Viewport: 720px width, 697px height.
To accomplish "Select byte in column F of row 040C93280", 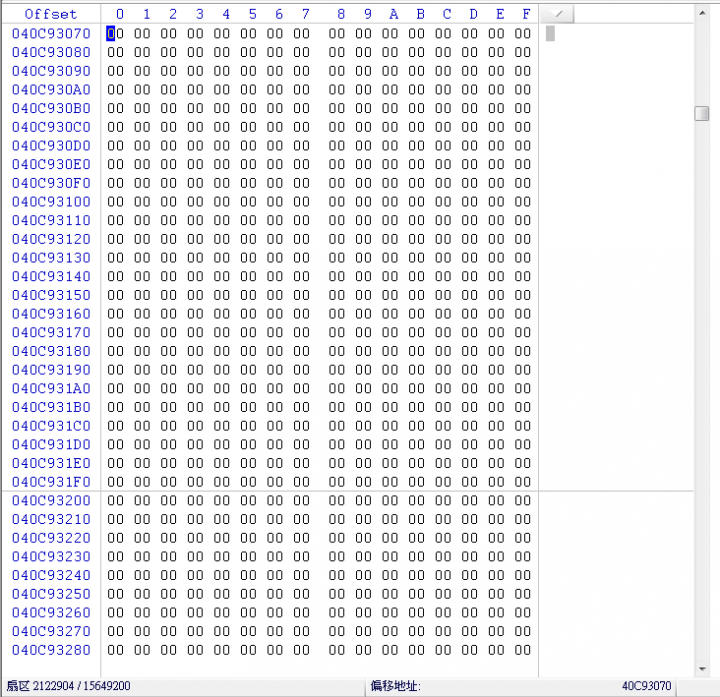I will [x=523, y=650].
